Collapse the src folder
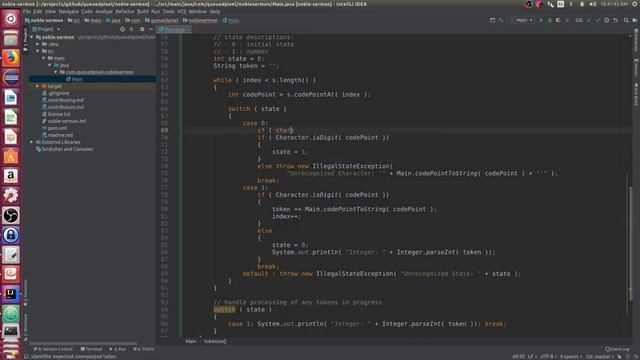This screenshot has width=640, height=360. 38,51
